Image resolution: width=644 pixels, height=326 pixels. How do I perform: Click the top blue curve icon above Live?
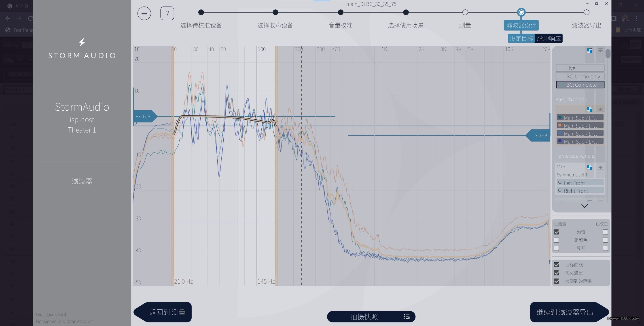589,51
